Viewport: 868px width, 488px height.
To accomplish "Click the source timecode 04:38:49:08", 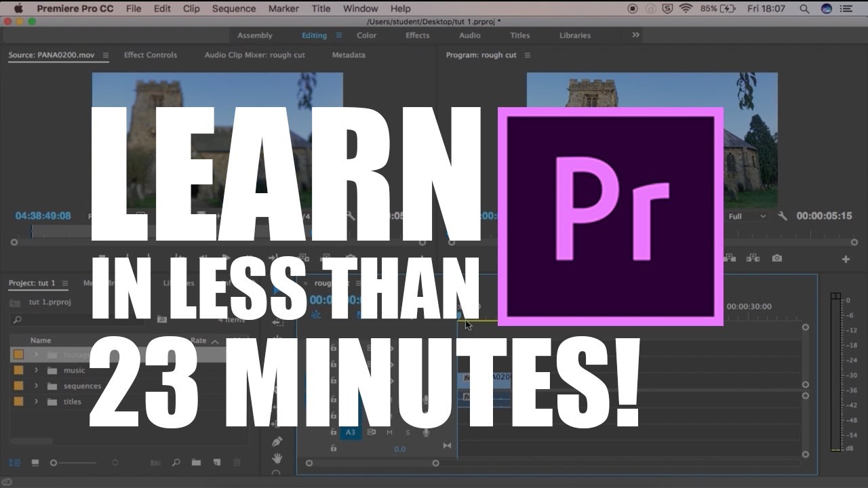I will [x=43, y=216].
